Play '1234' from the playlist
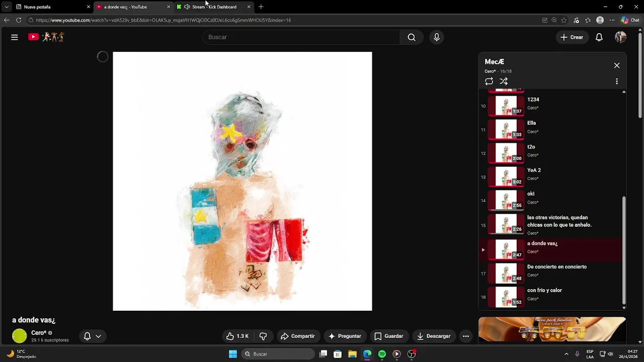 coord(551,106)
